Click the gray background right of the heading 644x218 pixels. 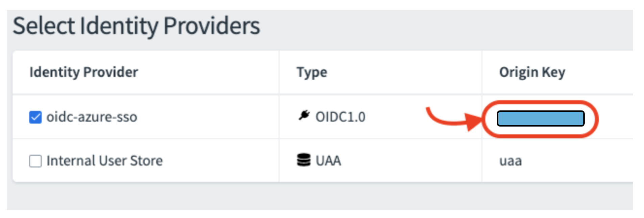(x=439, y=27)
